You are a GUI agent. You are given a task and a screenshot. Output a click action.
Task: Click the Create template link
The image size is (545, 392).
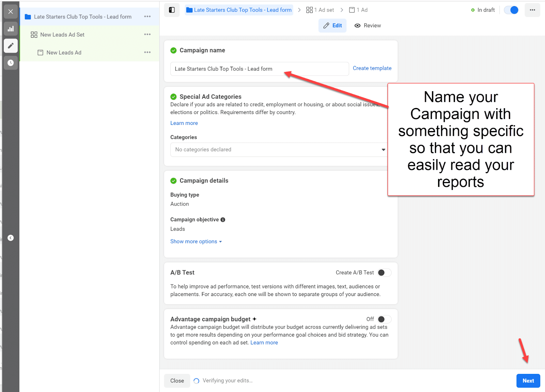[372, 68]
